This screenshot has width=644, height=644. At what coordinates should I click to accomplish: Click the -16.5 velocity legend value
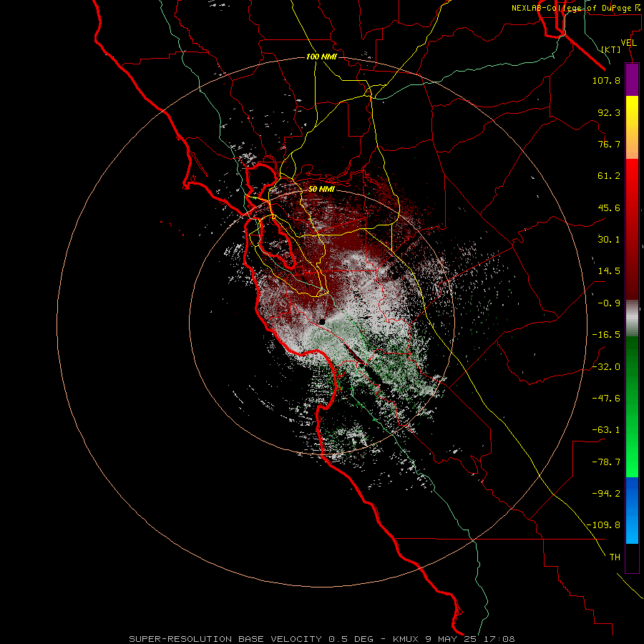click(x=606, y=335)
